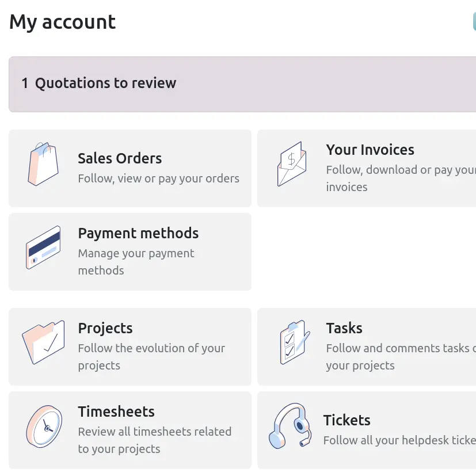Open the Timesheets heading link
476x476 pixels.
(x=116, y=412)
